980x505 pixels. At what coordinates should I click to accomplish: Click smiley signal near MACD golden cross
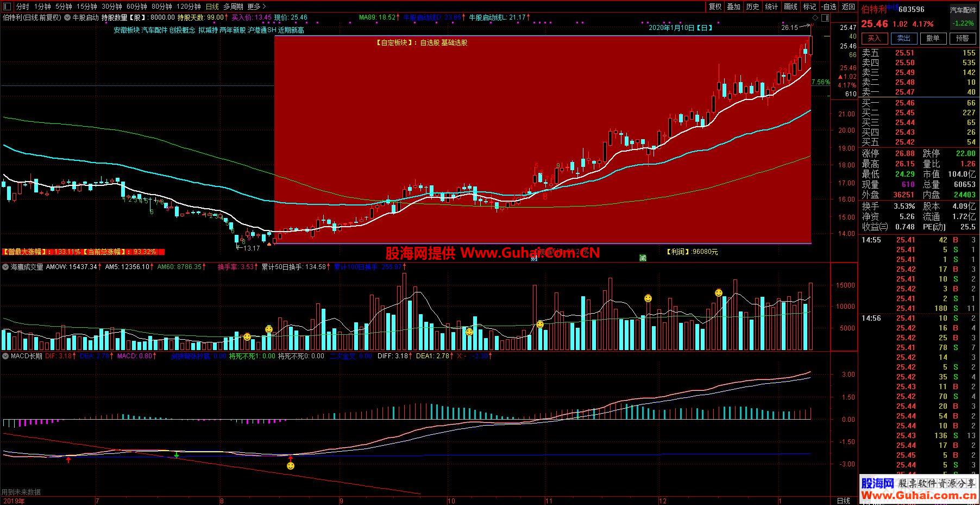point(291,466)
